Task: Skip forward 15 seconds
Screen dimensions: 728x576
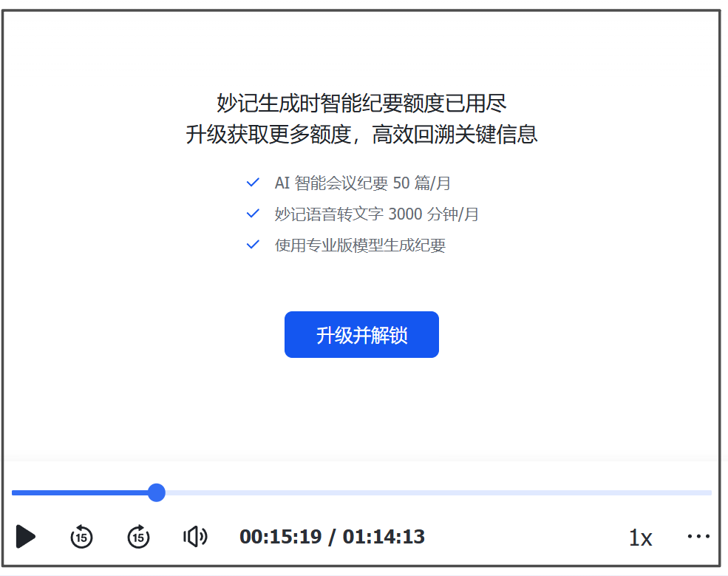Action: coord(138,537)
